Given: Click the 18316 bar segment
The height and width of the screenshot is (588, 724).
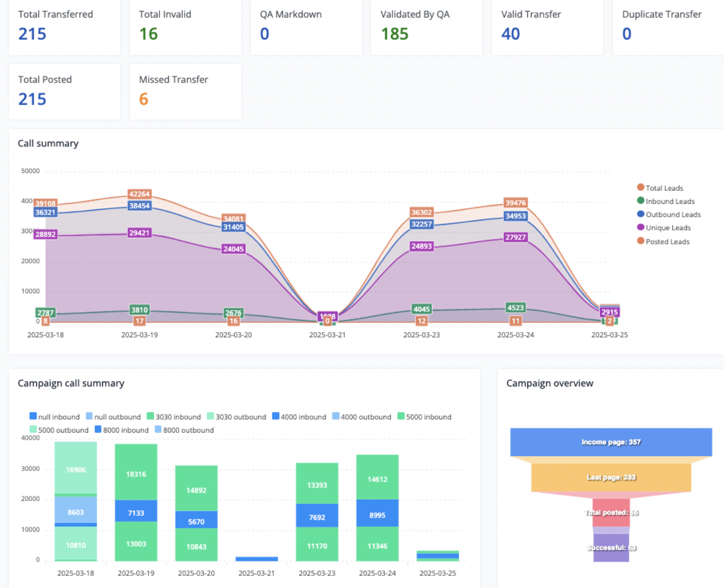Looking at the screenshot, I should (136, 472).
